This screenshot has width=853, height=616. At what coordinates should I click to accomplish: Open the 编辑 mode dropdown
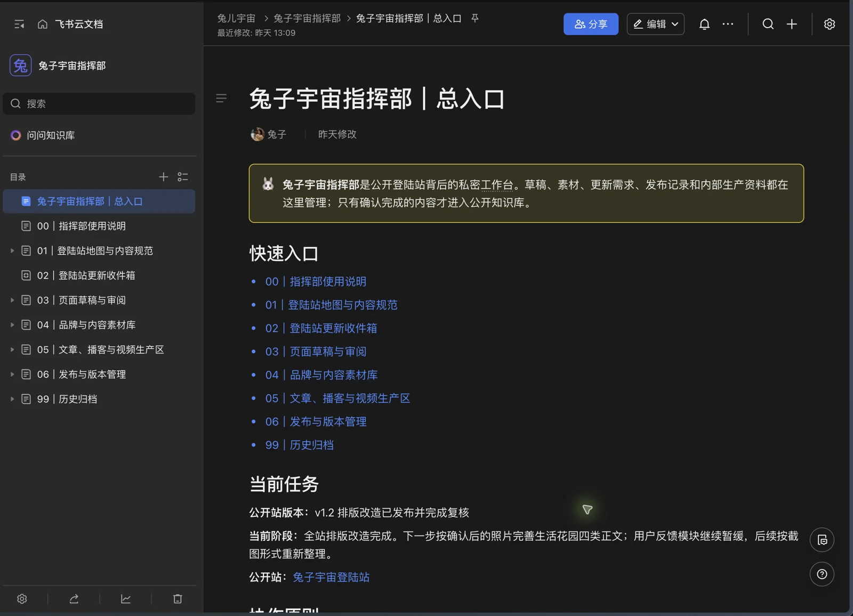pyautogui.click(x=655, y=24)
